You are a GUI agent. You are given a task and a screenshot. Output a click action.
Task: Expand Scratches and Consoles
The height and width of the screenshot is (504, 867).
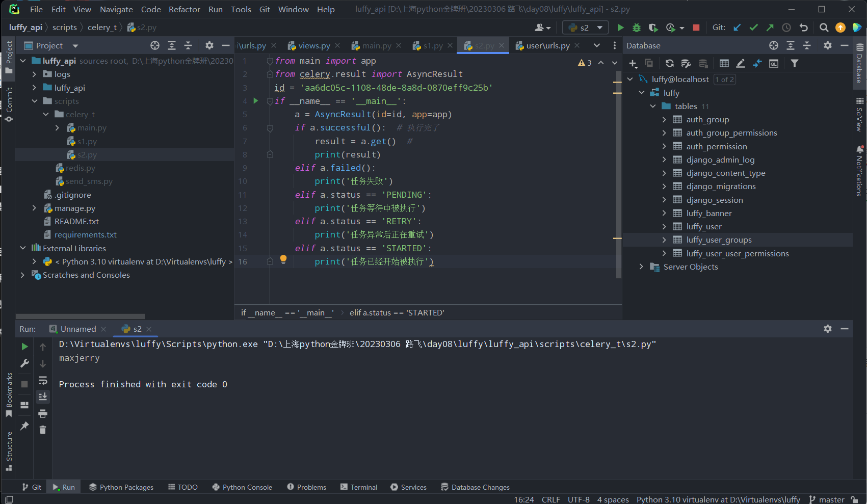point(23,275)
